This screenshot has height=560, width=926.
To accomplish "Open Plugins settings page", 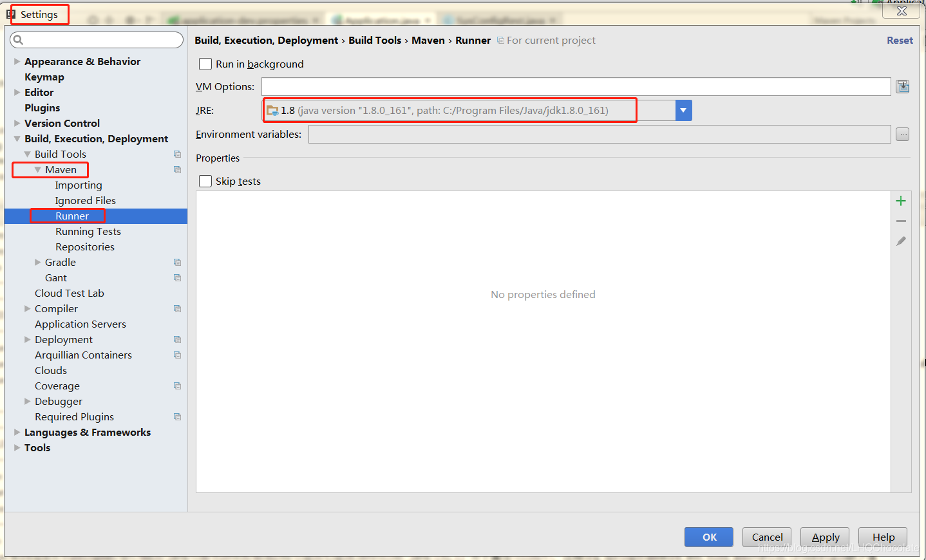I will [x=43, y=108].
